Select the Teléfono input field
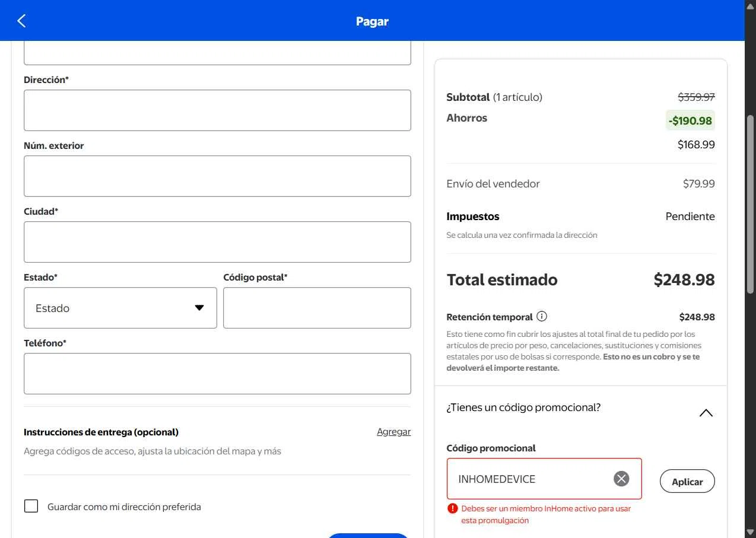 click(x=217, y=374)
